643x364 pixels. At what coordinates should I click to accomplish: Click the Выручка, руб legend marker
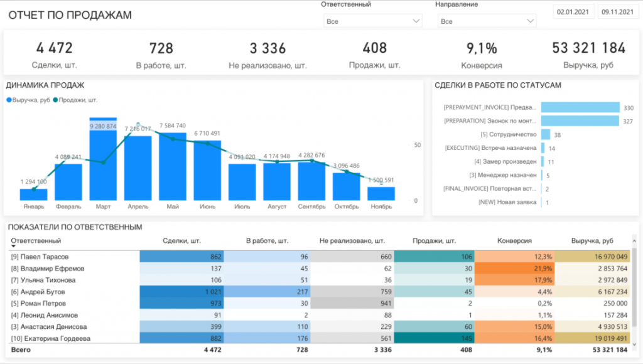click(9, 100)
